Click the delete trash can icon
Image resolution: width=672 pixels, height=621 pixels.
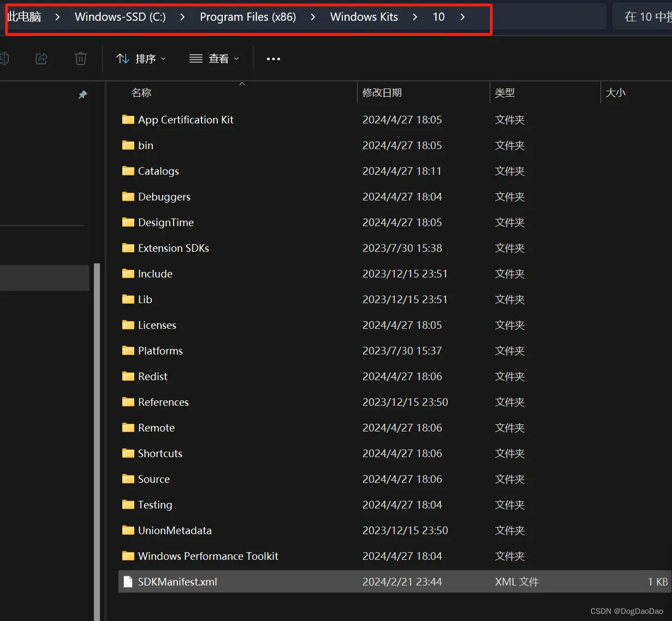(81, 58)
